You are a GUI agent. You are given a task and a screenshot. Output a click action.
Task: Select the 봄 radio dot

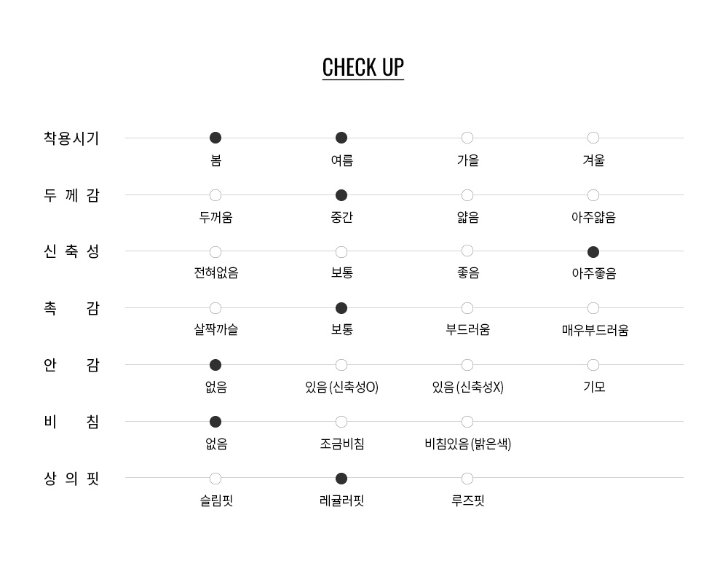click(x=215, y=138)
